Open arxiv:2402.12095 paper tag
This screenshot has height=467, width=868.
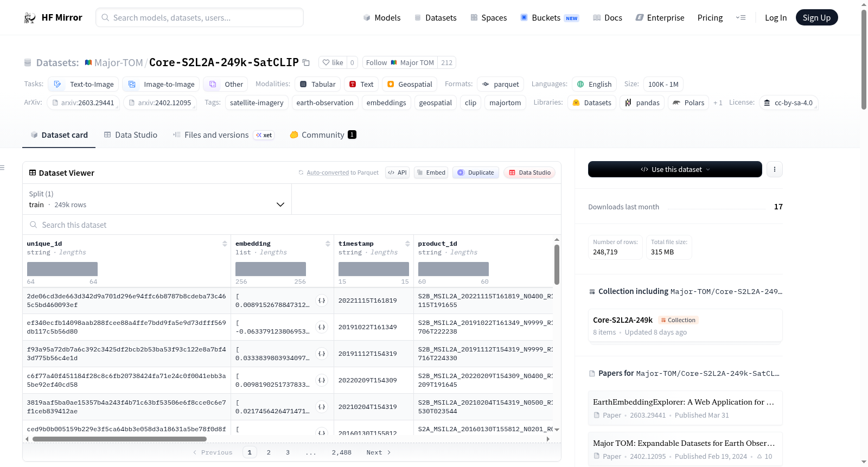(160, 103)
